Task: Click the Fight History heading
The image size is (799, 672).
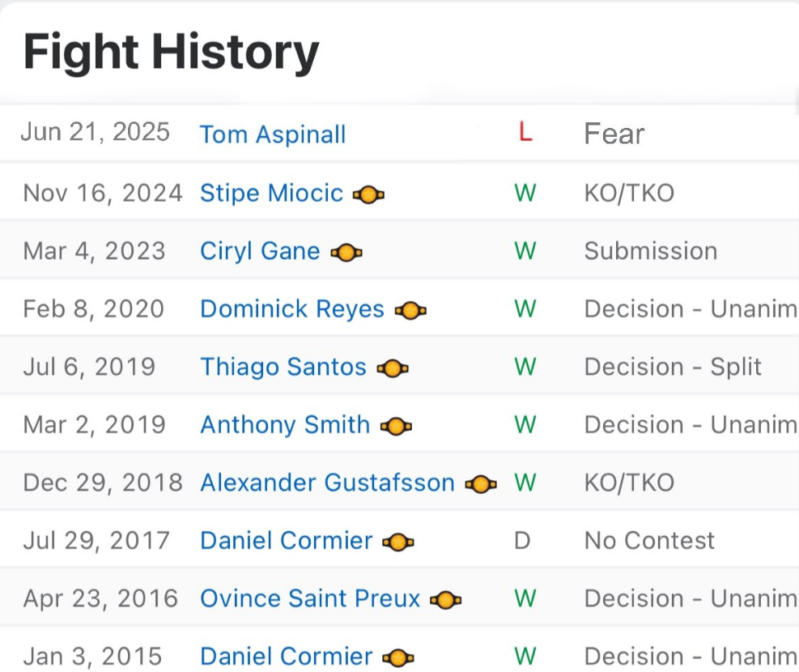Action: (x=172, y=53)
